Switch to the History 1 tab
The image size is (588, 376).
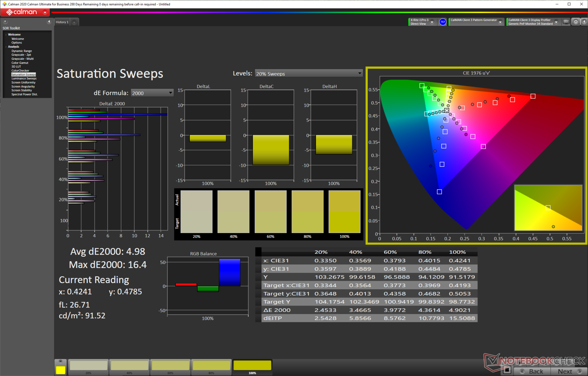click(62, 22)
